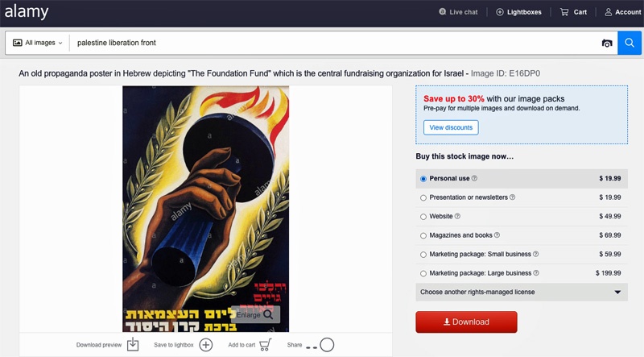
Task: Choose the Magazines and books license
Action: point(423,235)
